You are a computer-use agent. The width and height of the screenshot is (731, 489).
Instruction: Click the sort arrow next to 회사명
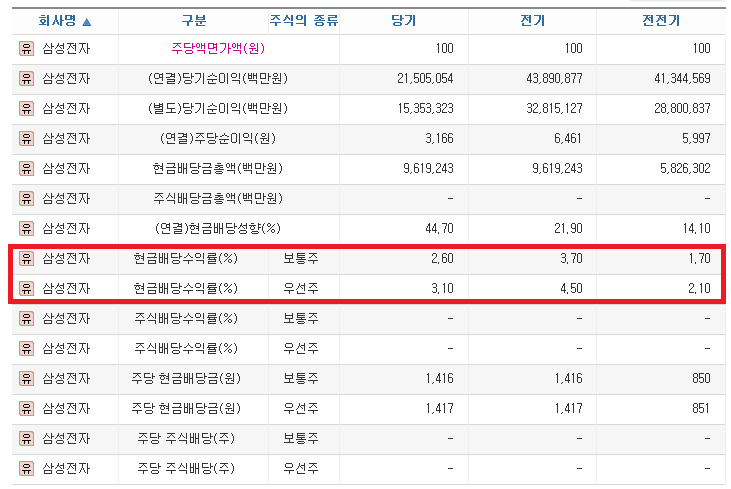87,21
